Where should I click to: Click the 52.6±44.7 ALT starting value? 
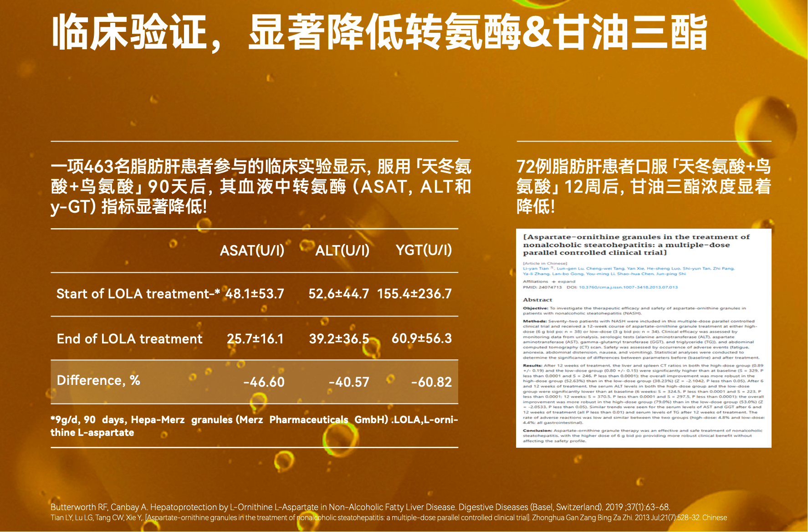tap(338, 294)
